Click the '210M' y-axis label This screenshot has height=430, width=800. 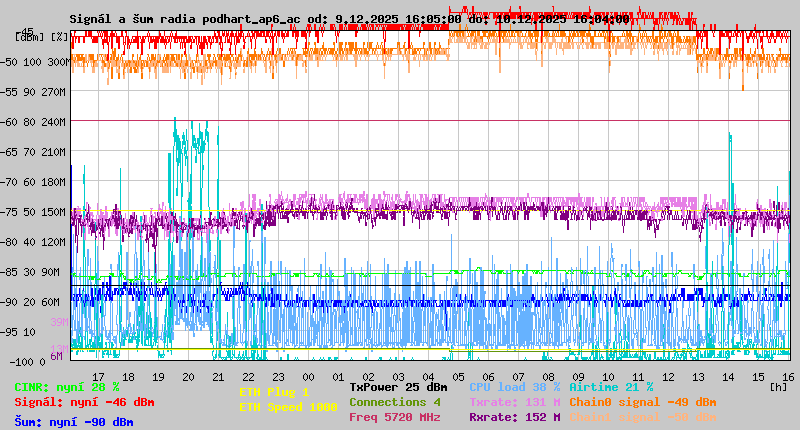[56, 152]
